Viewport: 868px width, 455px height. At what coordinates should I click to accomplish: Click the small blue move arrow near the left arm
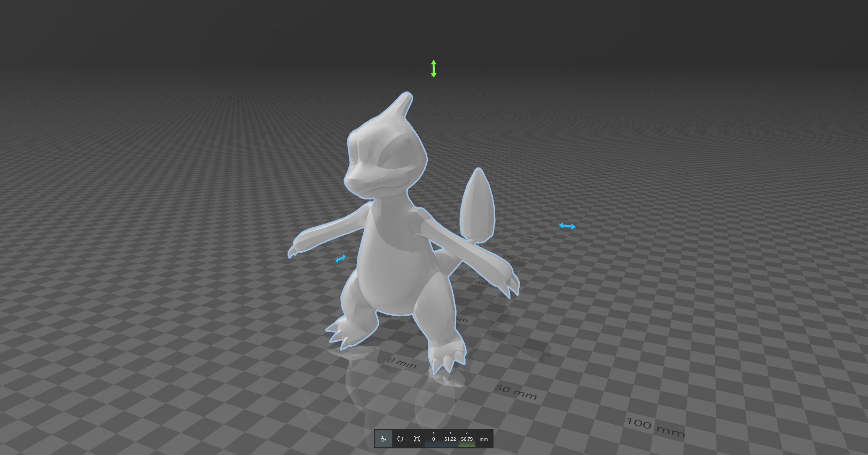tap(340, 259)
